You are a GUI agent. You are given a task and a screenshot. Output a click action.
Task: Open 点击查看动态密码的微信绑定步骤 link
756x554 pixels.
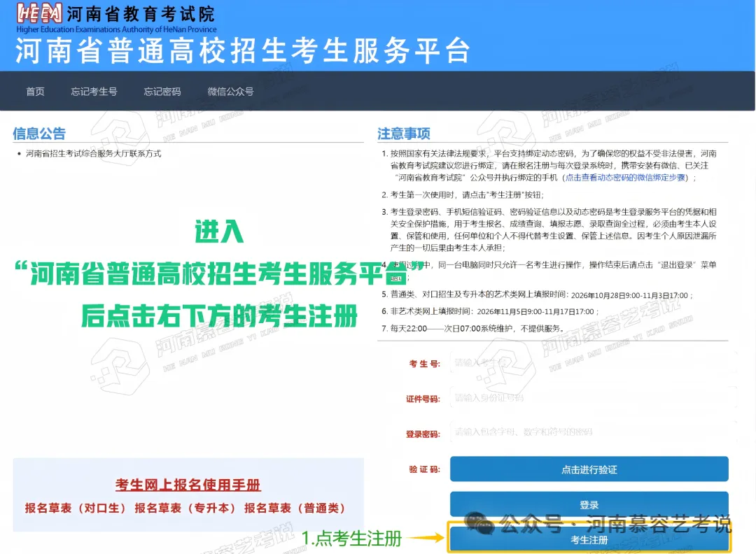click(x=625, y=178)
